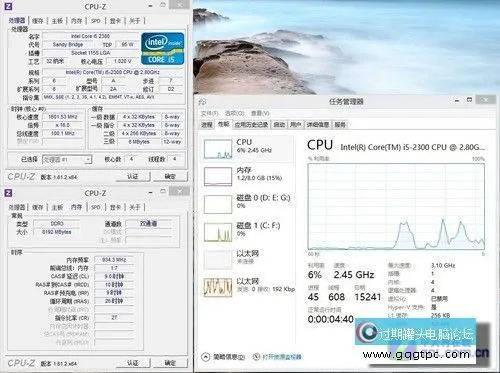Select the 性能 tab in Task Manager
The image size is (500, 373).
tap(223, 124)
